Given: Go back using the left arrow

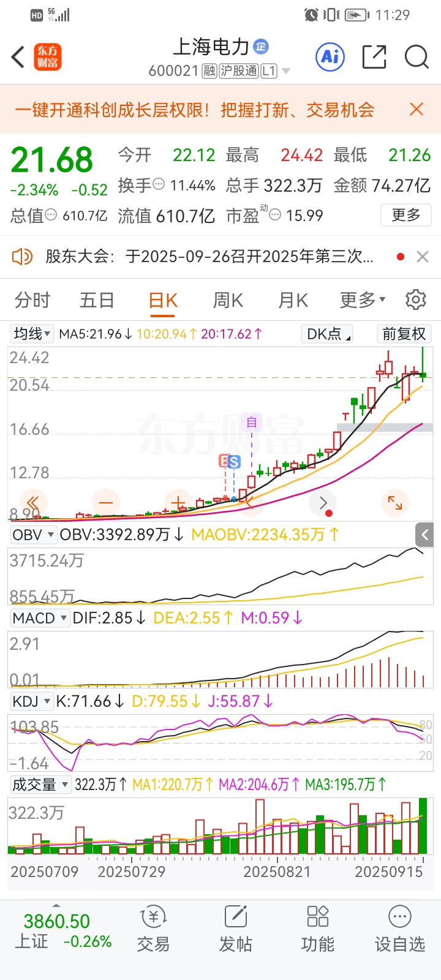Looking at the screenshot, I should coord(18,57).
